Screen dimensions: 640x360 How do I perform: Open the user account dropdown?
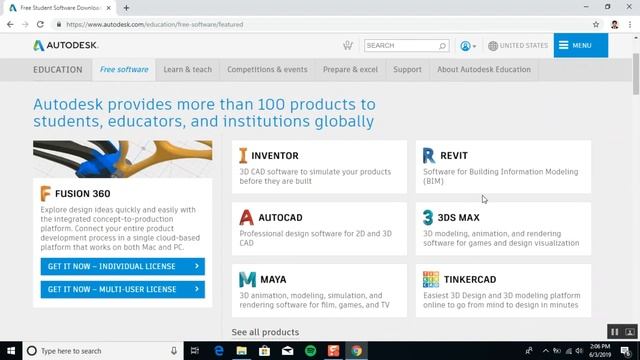pyautogui.click(x=468, y=46)
